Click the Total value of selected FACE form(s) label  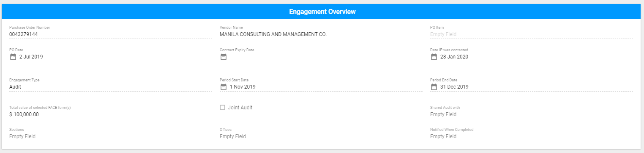coord(40,108)
